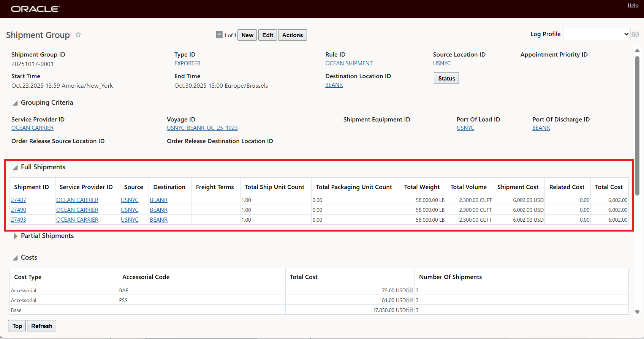Image resolution: width=644 pixels, height=339 pixels.
Task: Click End Time value Oct.30.2025 13:00 Europe/Brussels
Action: tap(221, 86)
